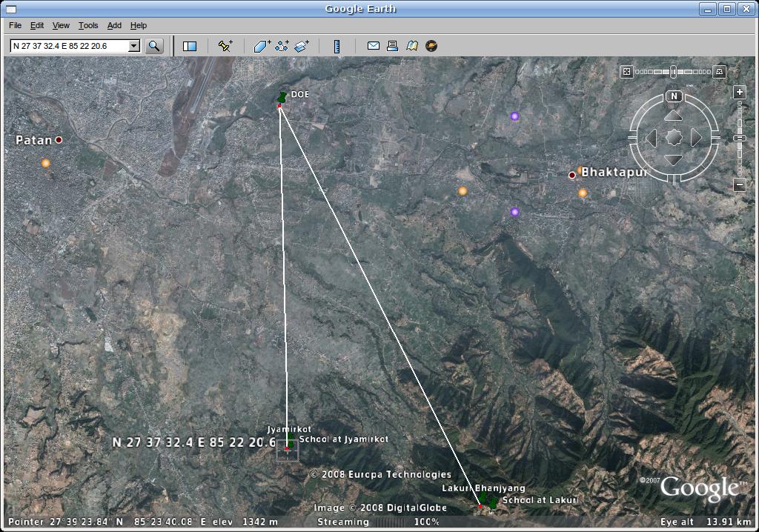Click the tilt slider handle
The height and width of the screenshot is (532, 759).
tap(673, 72)
